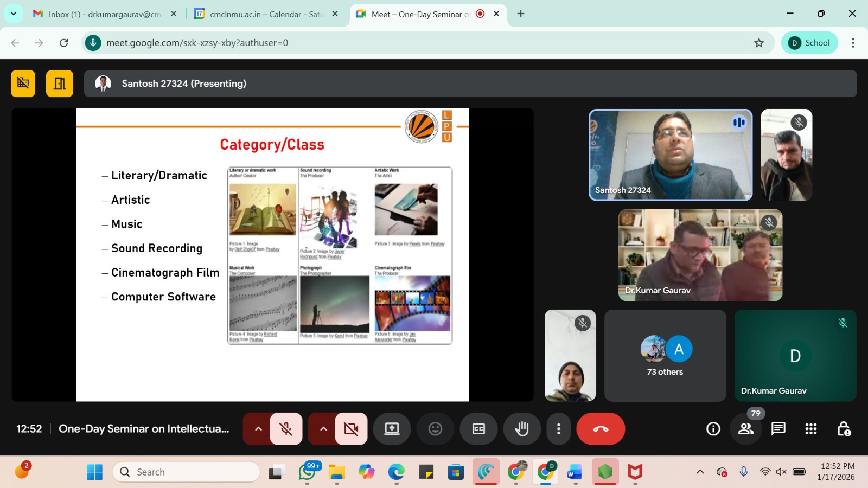868x488 pixels.
Task: Unmute the microphone in call controls
Action: (286, 429)
